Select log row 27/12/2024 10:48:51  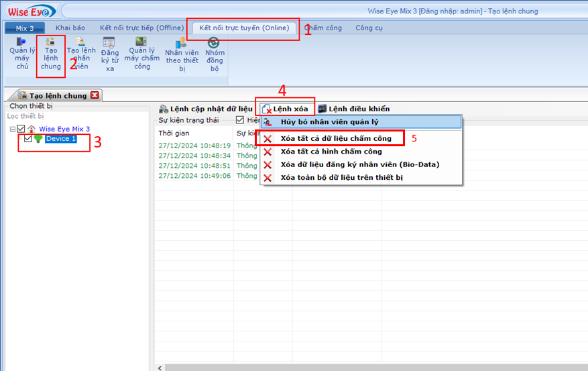[x=194, y=166]
